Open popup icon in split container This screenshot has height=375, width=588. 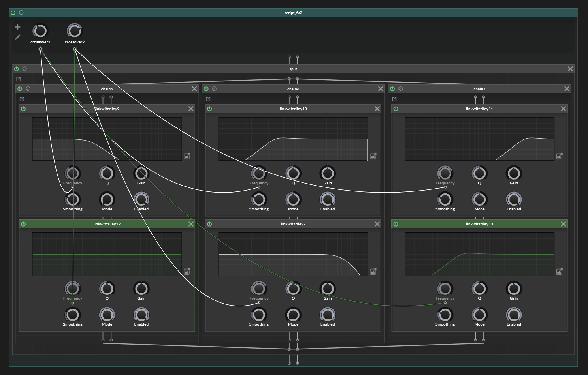tap(18, 79)
